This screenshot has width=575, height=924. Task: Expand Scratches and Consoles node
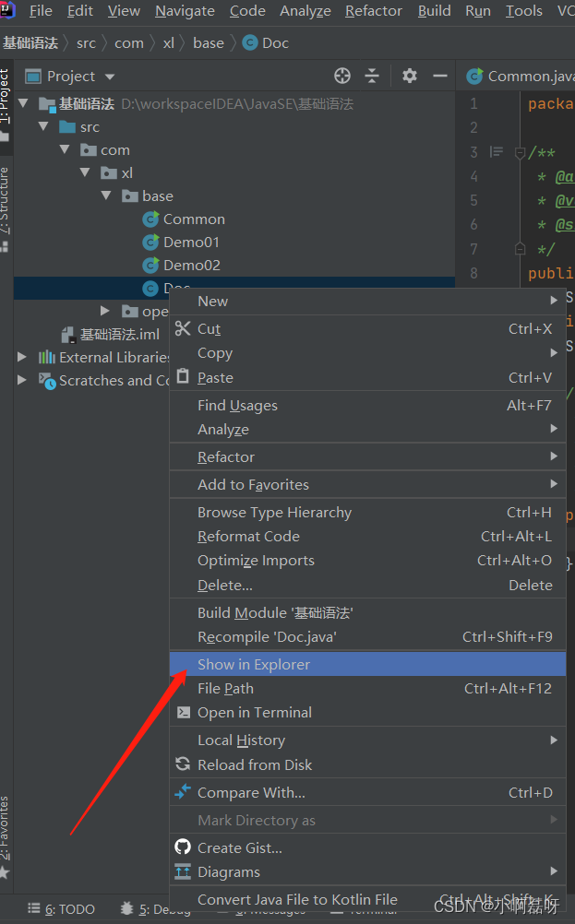(x=22, y=380)
